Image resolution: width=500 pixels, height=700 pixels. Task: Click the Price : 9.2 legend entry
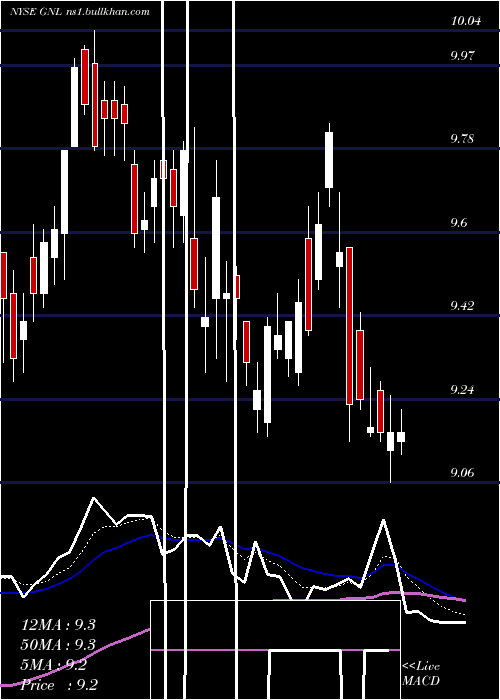click(59, 685)
